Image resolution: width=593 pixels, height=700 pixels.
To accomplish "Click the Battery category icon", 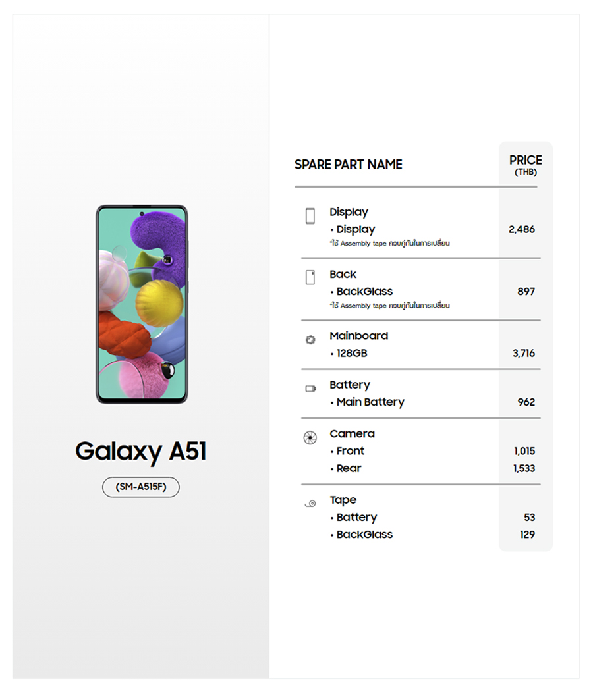I will tap(310, 389).
